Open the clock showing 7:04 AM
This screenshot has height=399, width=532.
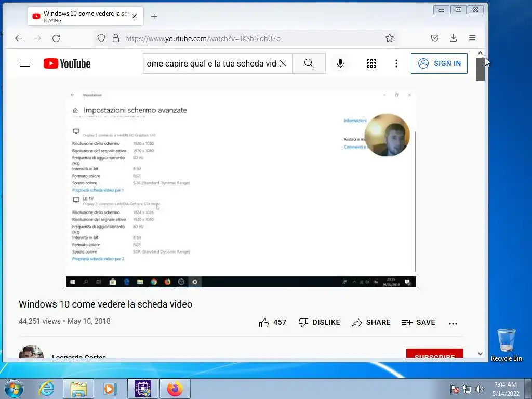coord(506,389)
